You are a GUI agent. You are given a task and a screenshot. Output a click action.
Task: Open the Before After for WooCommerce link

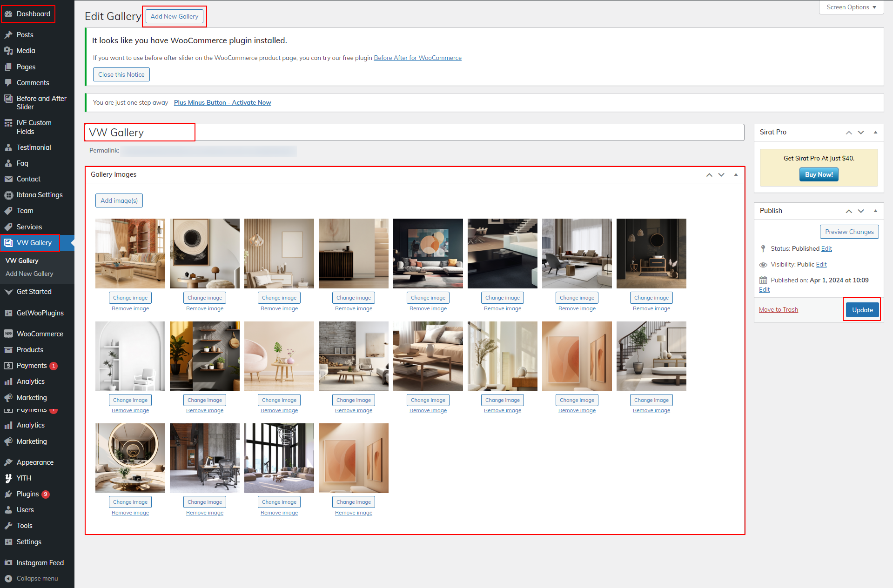[x=417, y=58]
